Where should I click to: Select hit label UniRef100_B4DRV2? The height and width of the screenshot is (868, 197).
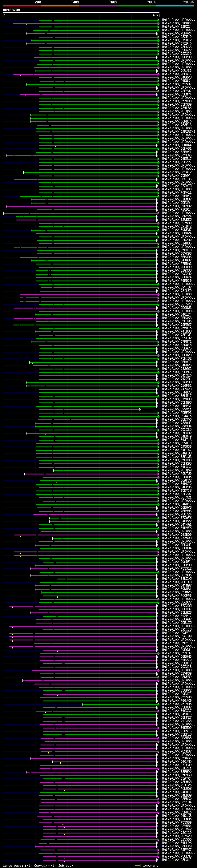177,521
